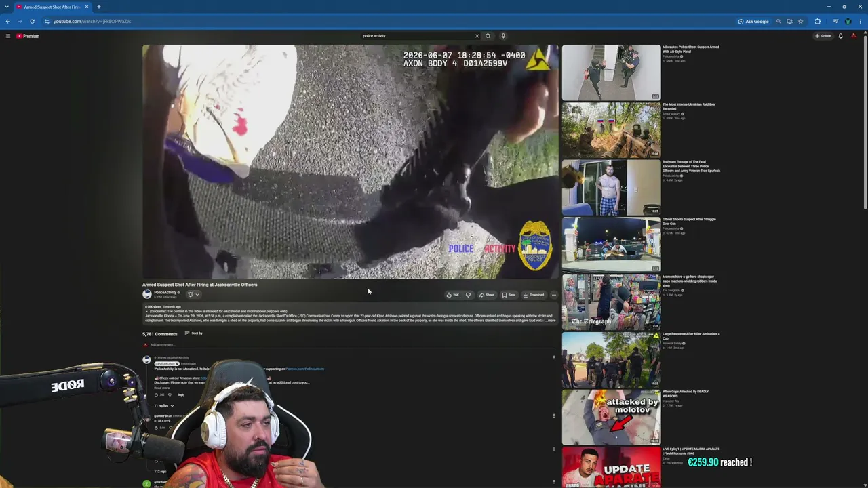Click the Download button
The height and width of the screenshot is (488, 868).
534,295
